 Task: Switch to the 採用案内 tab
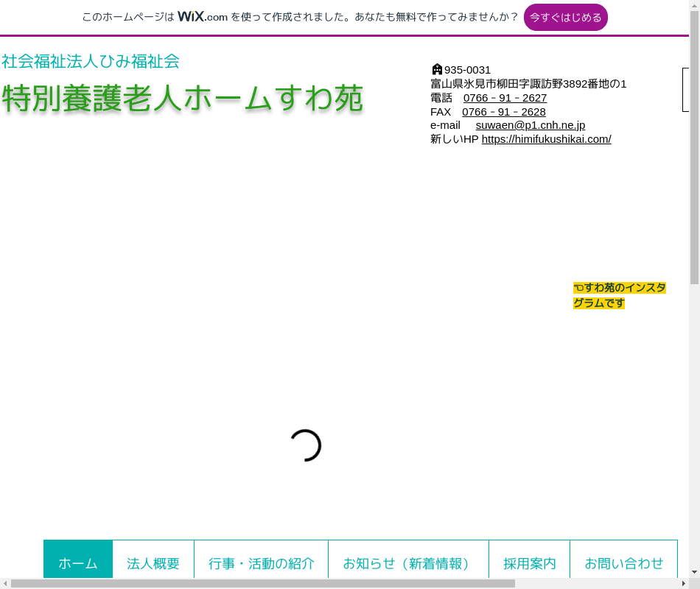point(529,563)
